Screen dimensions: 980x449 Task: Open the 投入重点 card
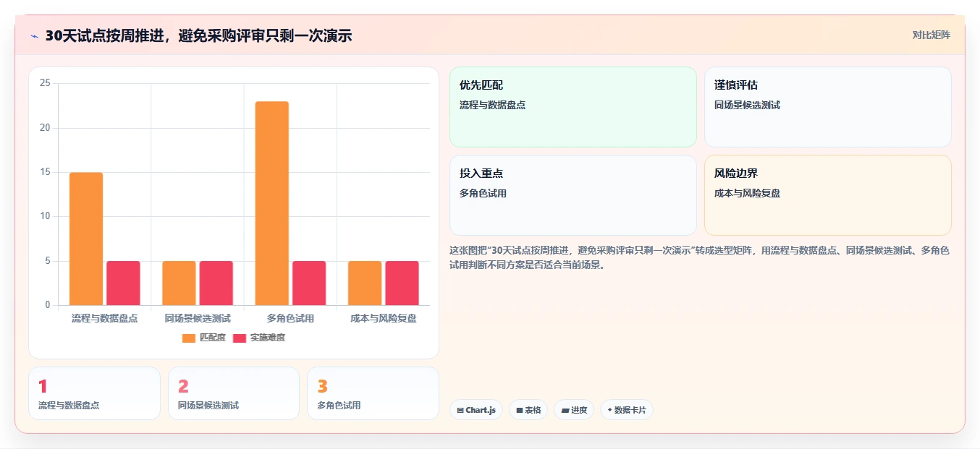573,195
